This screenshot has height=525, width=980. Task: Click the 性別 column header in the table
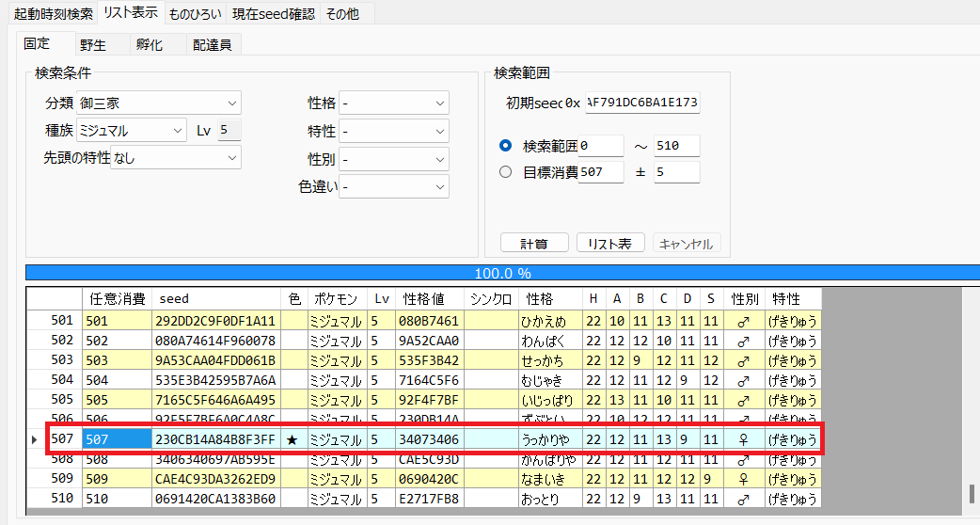pyautogui.click(x=744, y=299)
